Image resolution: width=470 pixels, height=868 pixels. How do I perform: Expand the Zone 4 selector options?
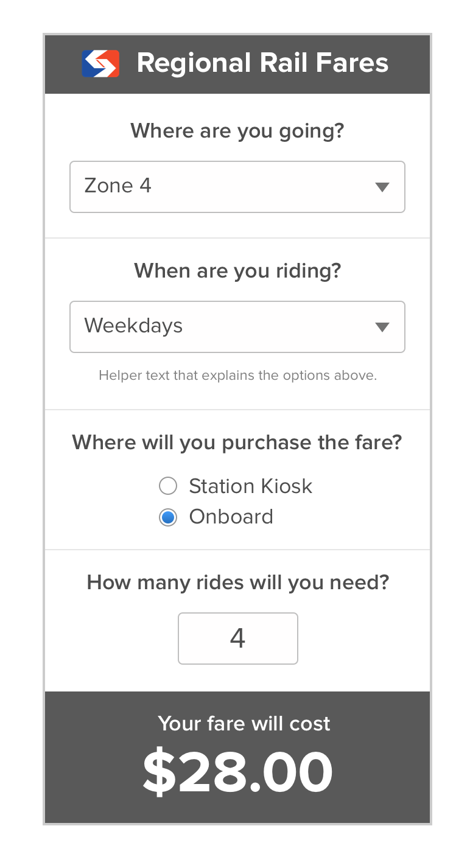(237, 187)
